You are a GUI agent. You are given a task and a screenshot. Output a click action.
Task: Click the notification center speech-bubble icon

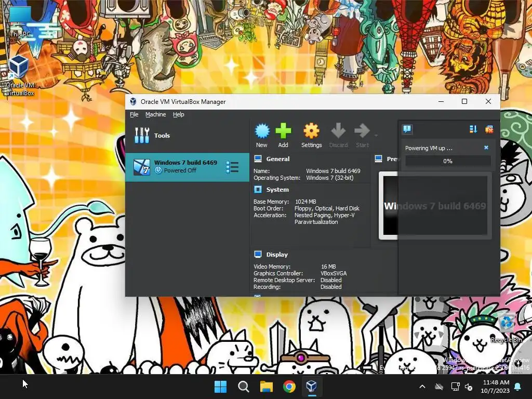click(407, 129)
